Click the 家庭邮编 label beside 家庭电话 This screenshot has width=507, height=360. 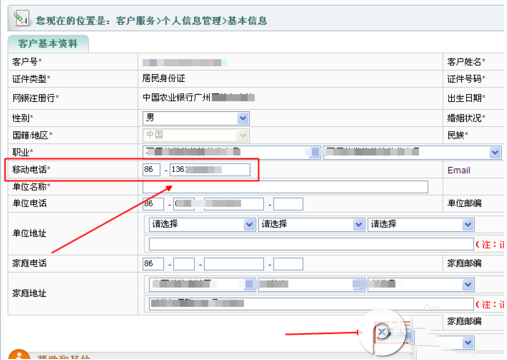[464, 263]
